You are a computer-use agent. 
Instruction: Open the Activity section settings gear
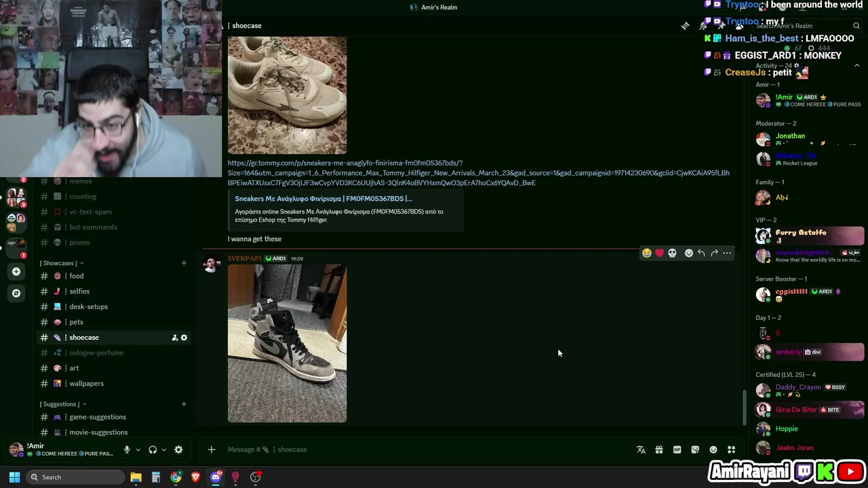[796, 66]
